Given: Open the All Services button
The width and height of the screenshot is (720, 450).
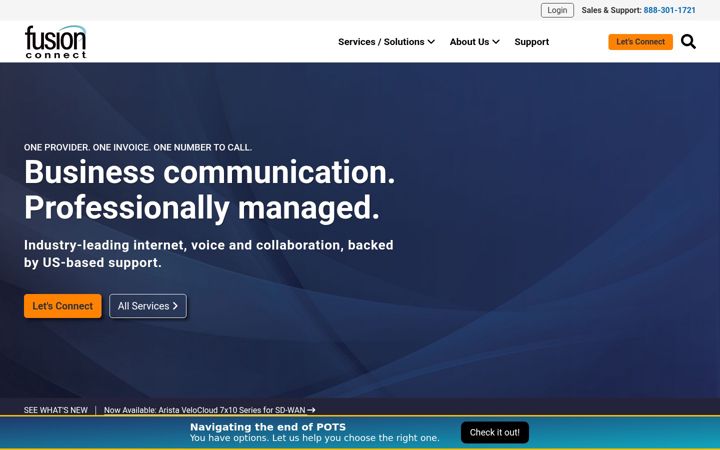Looking at the screenshot, I should click(148, 306).
